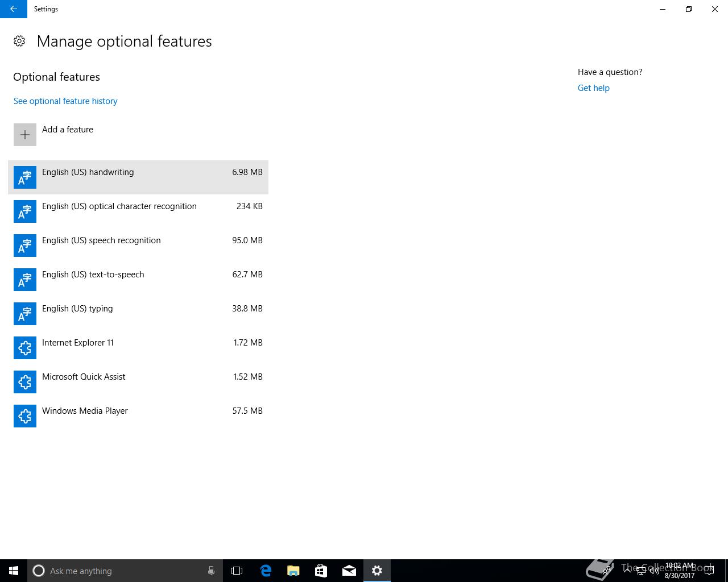Click the Internet Explorer 11 puzzle icon
Viewport: 728px width, 582px height.
(x=25, y=348)
